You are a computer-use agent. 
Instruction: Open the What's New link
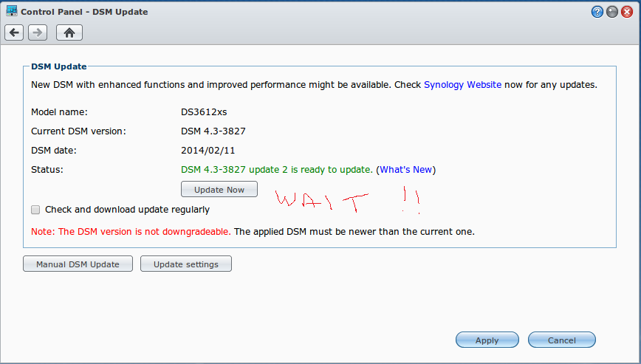(x=405, y=170)
